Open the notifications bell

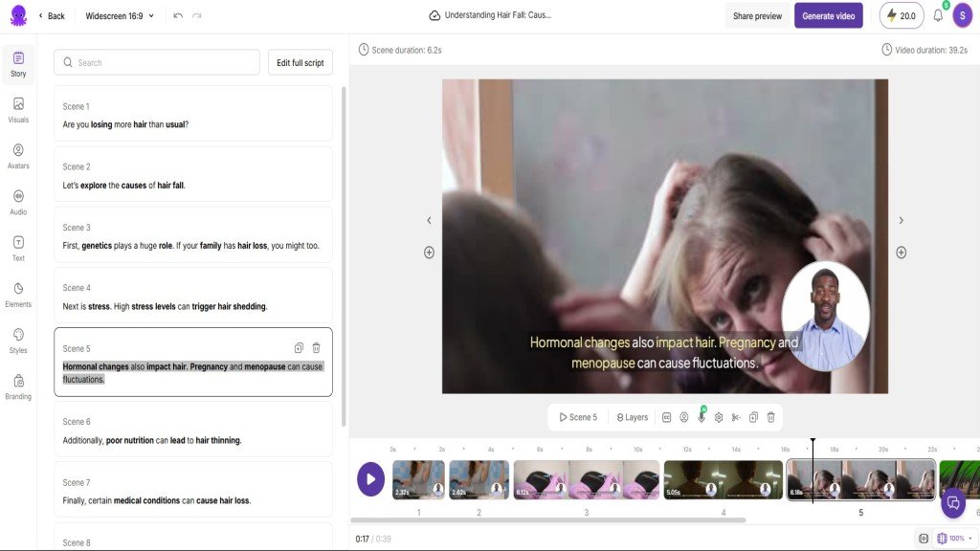(938, 15)
